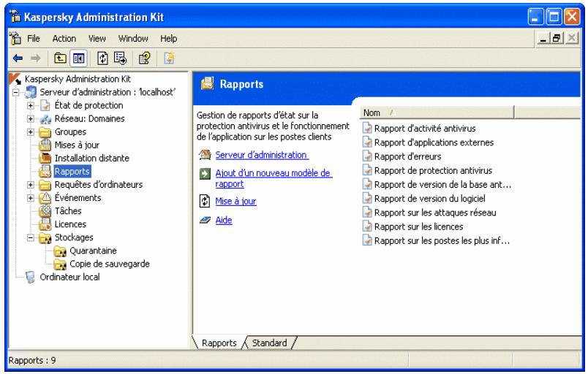
Task: Open the Help menu
Action: [x=169, y=39]
